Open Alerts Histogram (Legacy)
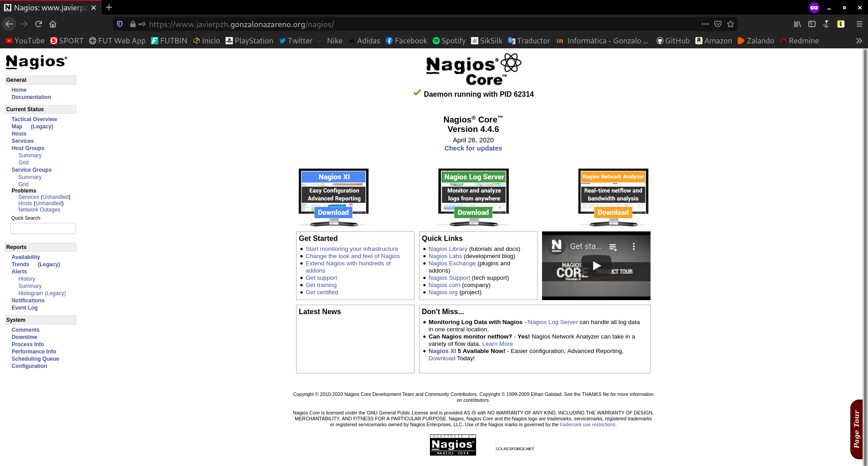This screenshot has height=466, width=868. (x=42, y=293)
